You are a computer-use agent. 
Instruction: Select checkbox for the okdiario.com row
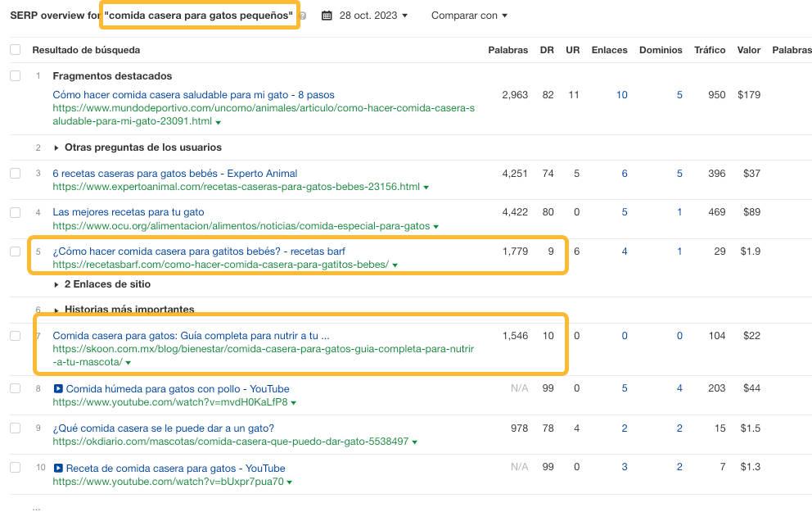point(15,428)
